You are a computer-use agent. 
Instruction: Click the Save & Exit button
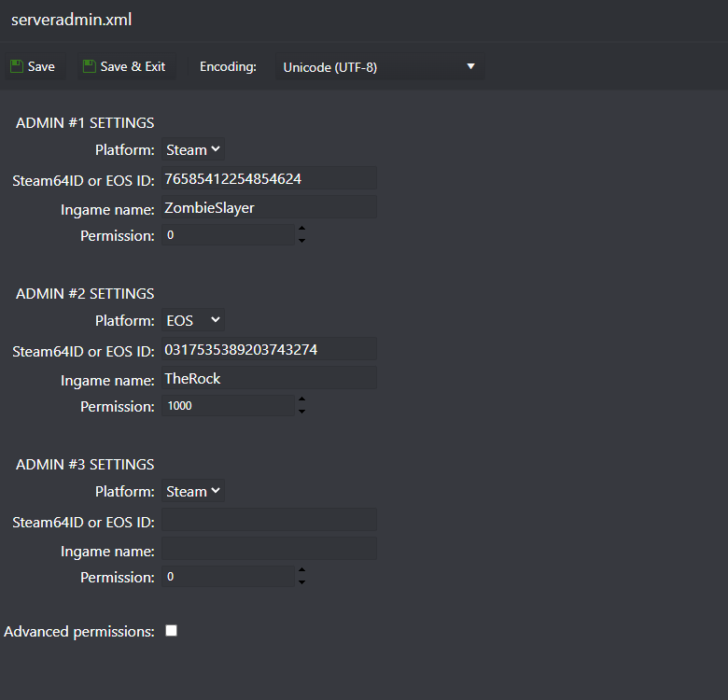126,67
